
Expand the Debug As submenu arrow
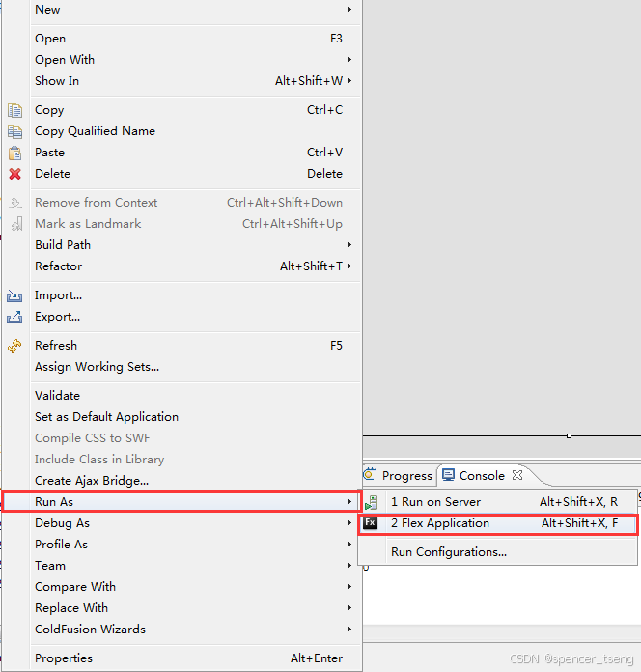349,523
